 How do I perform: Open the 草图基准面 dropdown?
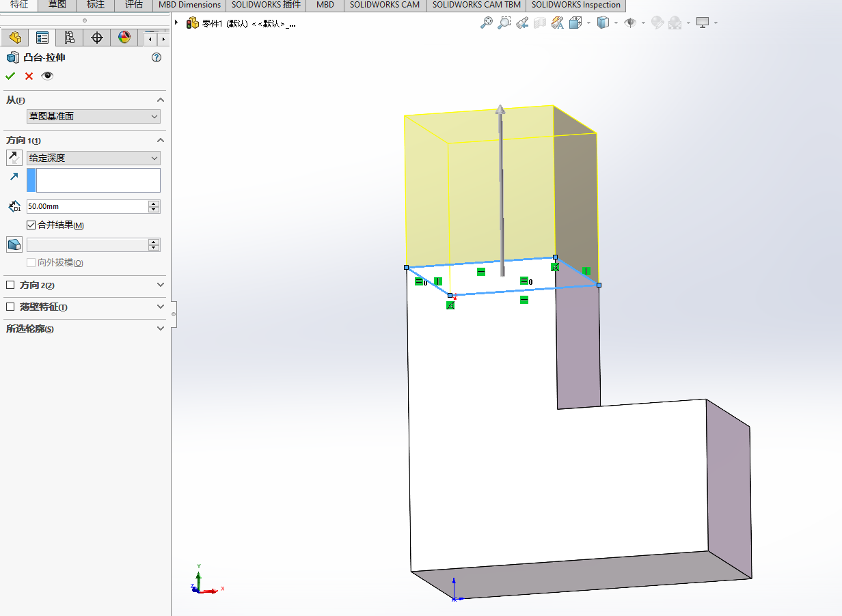pos(94,116)
